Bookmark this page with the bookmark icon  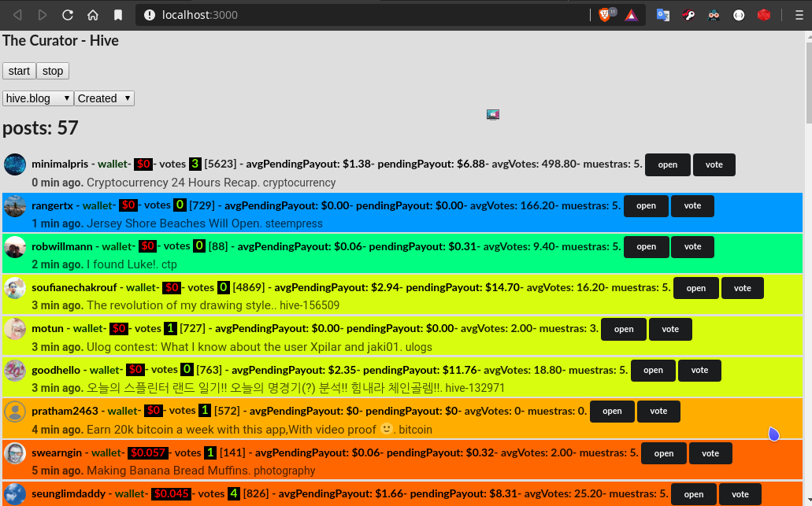pyautogui.click(x=118, y=15)
